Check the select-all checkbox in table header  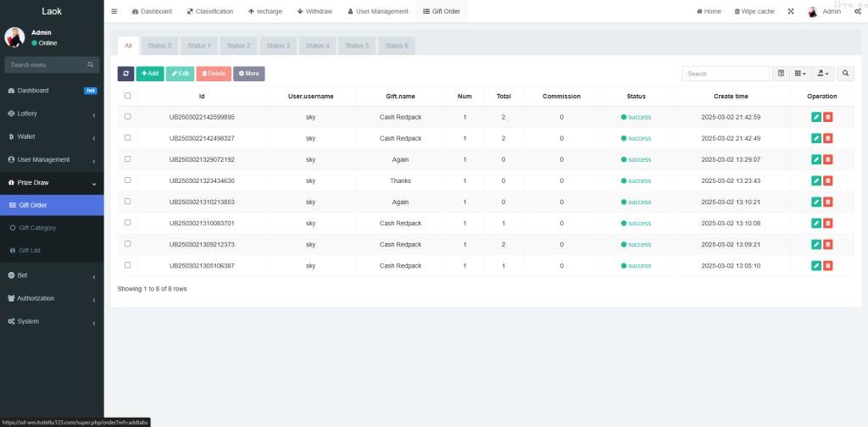tap(128, 96)
